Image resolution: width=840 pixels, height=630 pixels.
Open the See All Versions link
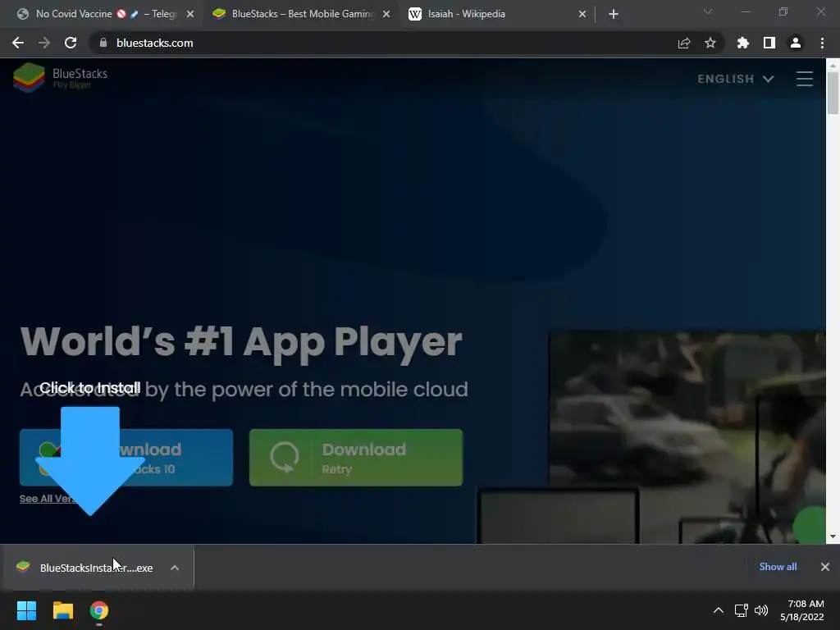tap(47, 498)
